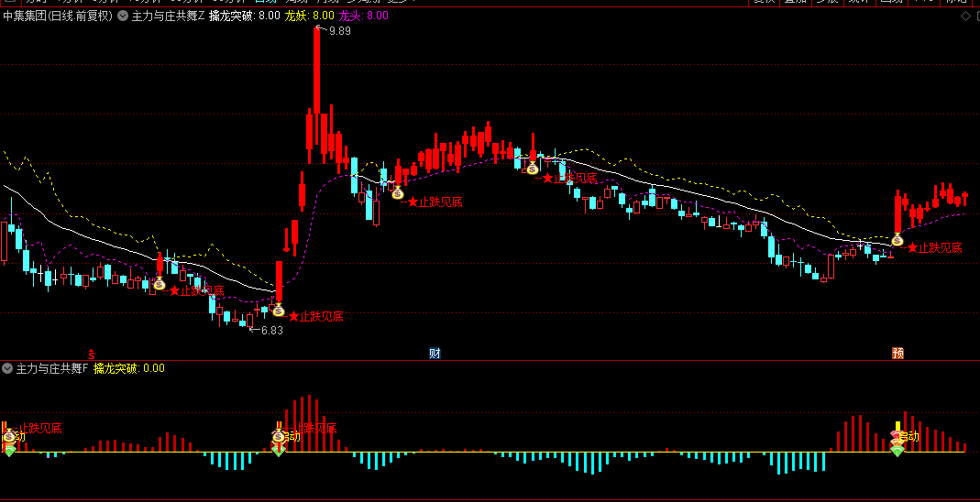The height and width of the screenshot is (502, 980).
Task: Click the 6.83 low price label
Action: point(272,331)
